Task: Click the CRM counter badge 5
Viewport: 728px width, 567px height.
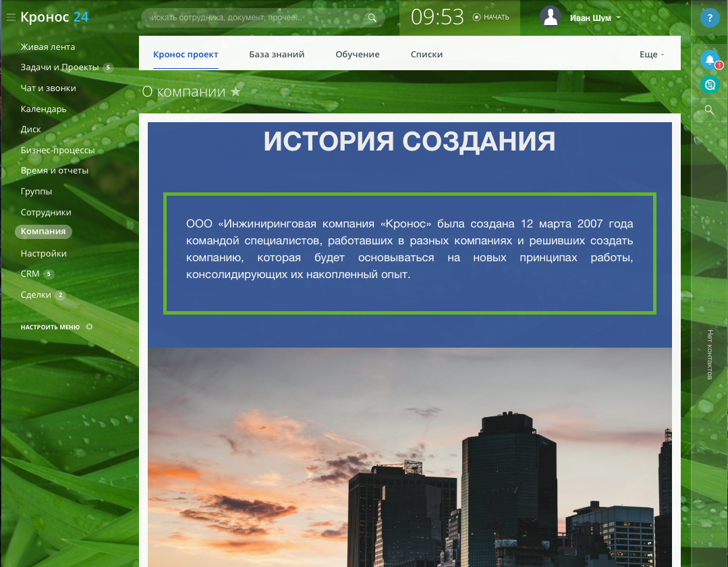Action: (49, 274)
